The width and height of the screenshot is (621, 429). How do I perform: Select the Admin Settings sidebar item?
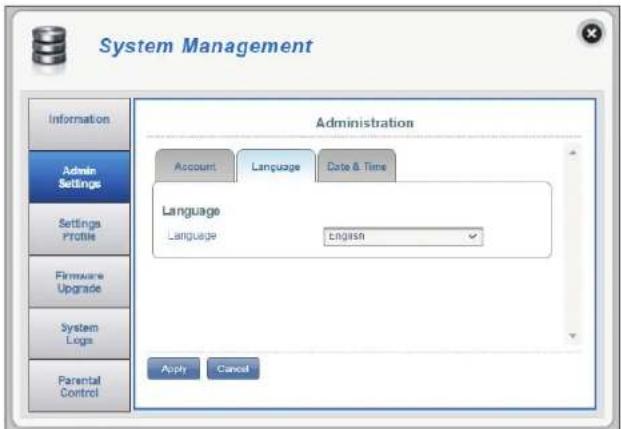(x=79, y=177)
